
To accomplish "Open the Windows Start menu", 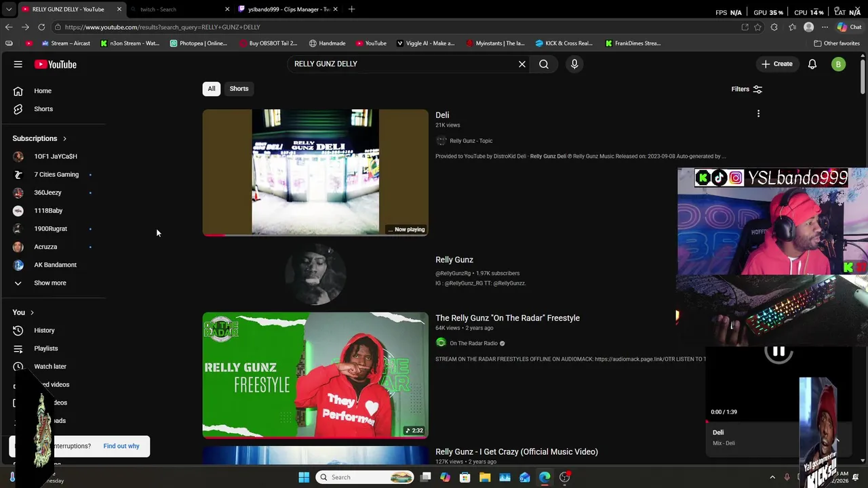I will pyautogui.click(x=304, y=477).
